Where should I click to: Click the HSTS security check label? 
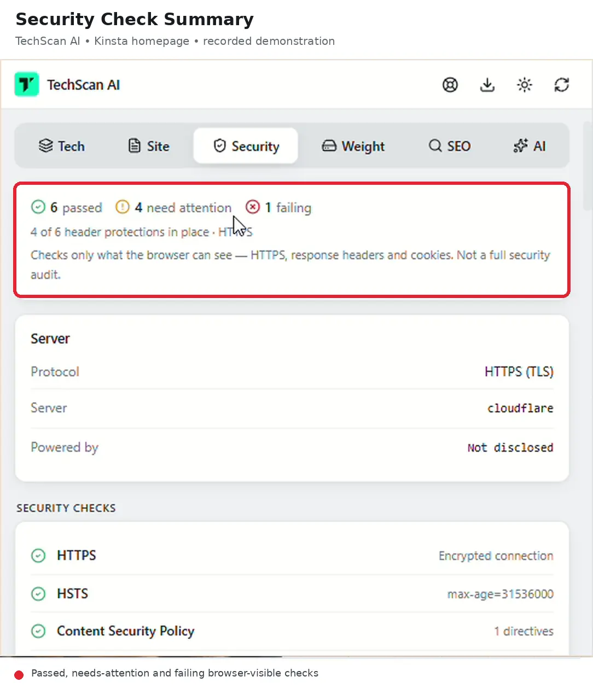(x=72, y=594)
